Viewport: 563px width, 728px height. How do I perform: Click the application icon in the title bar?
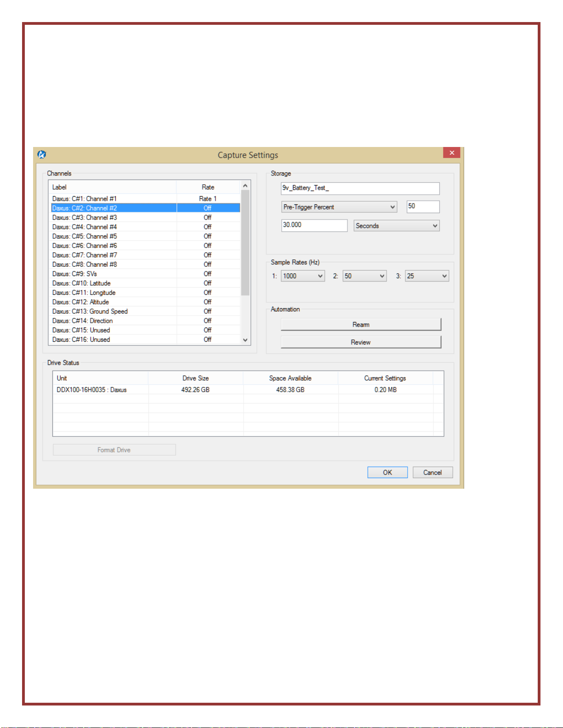(42, 154)
